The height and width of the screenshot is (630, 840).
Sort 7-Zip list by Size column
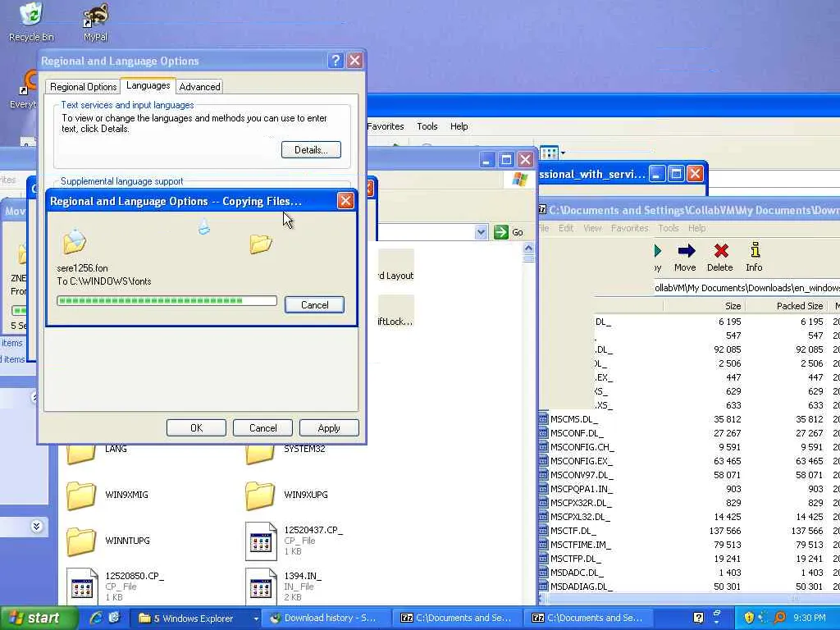tap(703, 306)
